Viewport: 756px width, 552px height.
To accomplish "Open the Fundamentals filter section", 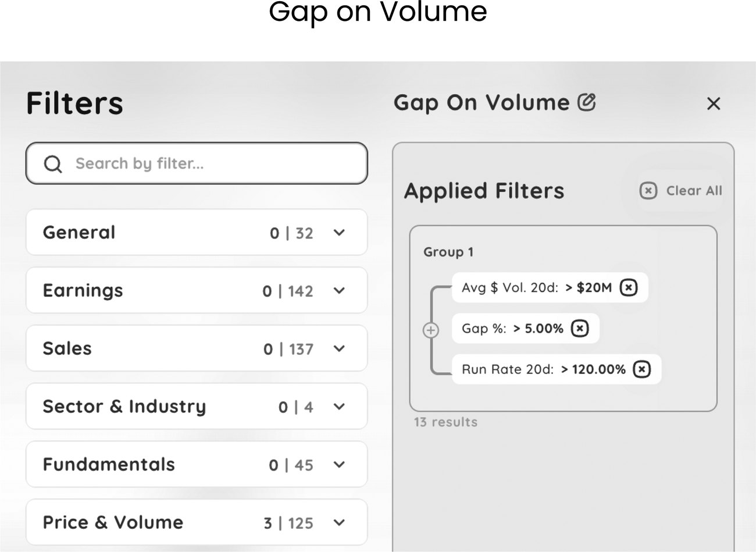I will click(197, 464).
